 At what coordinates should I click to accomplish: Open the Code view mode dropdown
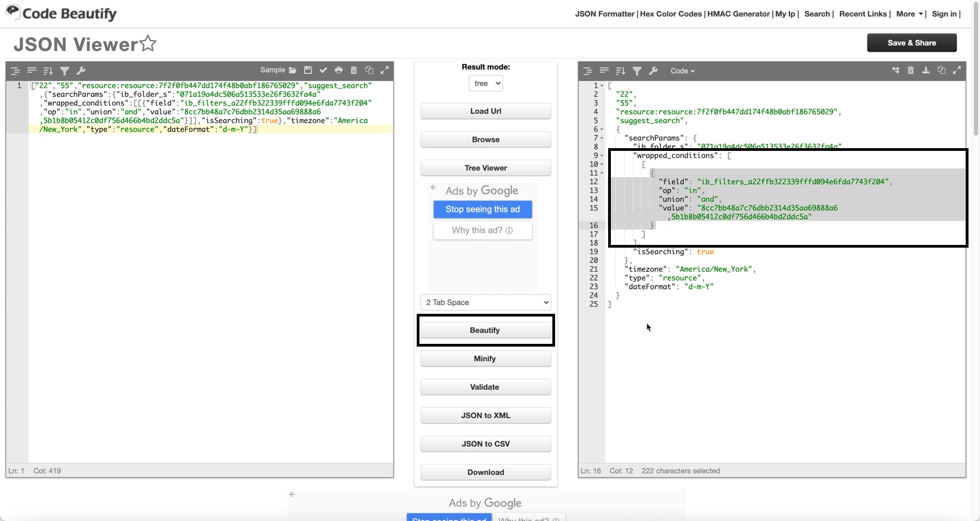coord(682,71)
